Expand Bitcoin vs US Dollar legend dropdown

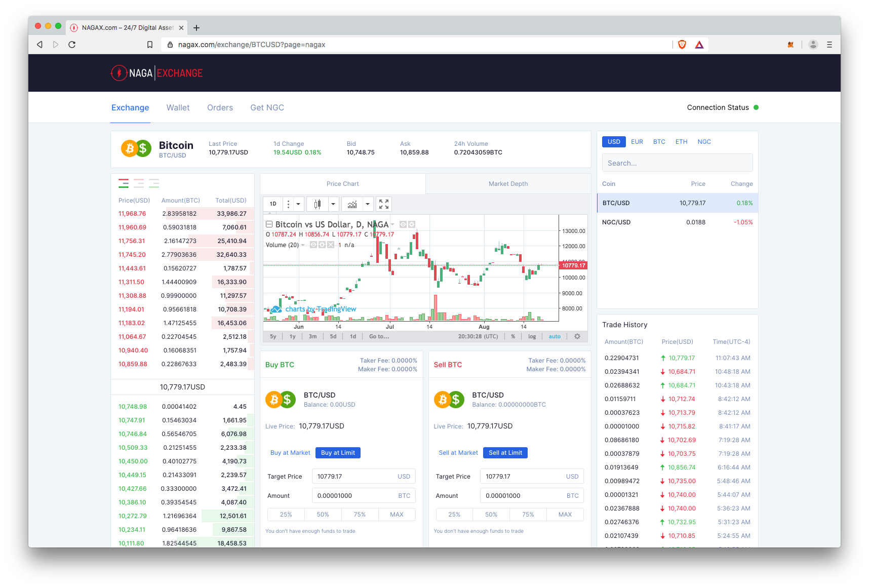click(392, 224)
